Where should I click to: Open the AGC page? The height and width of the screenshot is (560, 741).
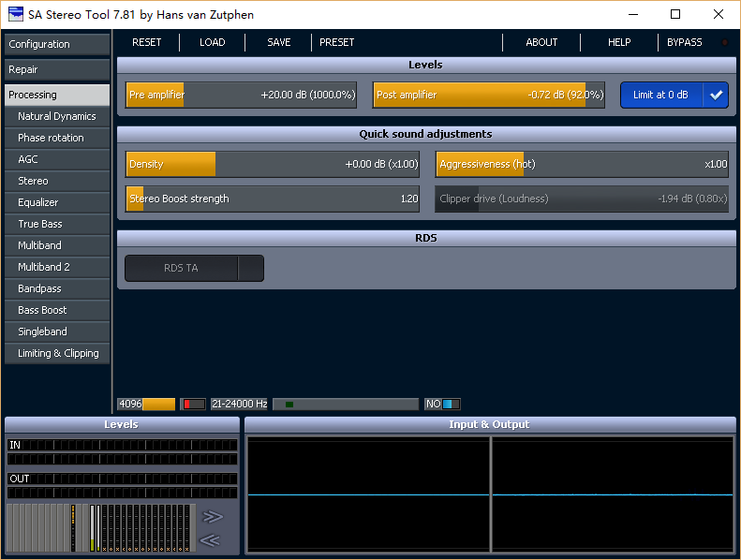pos(57,159)
